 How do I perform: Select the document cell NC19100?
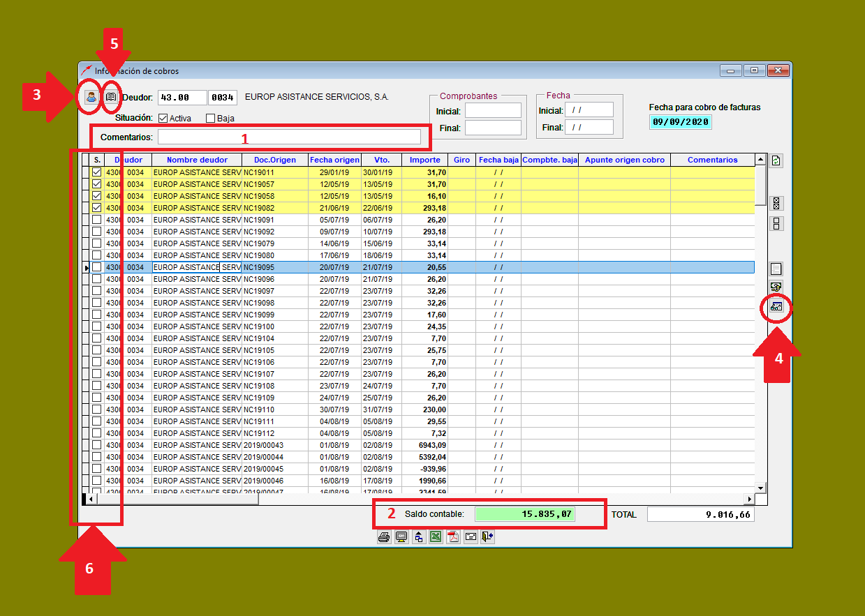pos(275,326)
